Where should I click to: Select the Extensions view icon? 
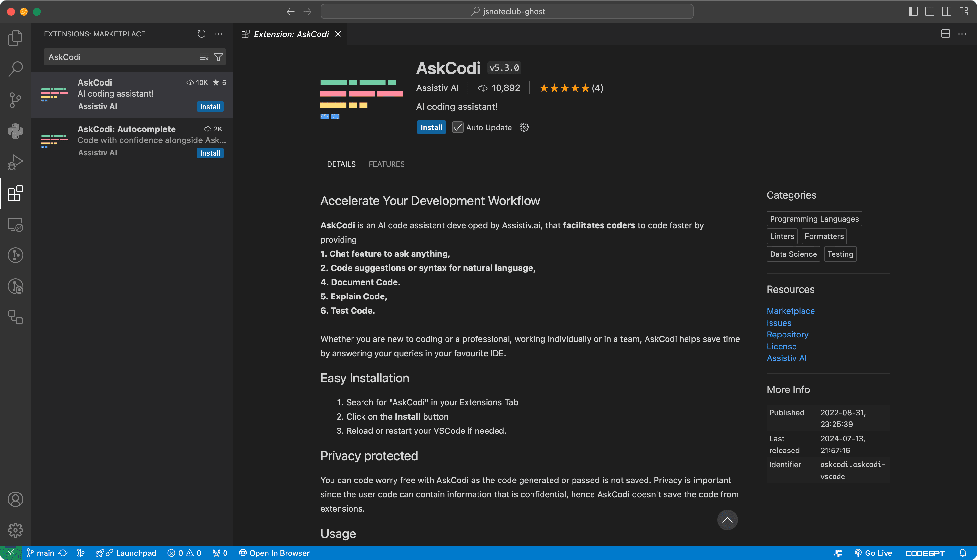point(16,193)
